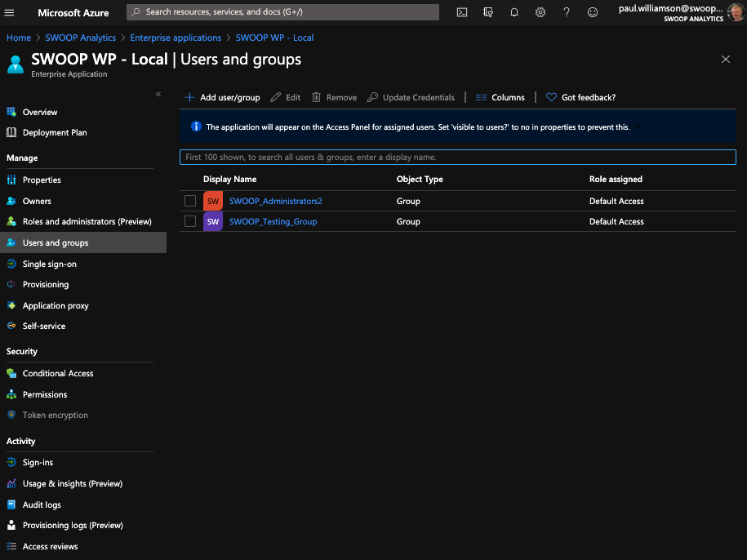Open portal settings gear icon
This screenshot has width=747, height=560.
coord(540,12)
